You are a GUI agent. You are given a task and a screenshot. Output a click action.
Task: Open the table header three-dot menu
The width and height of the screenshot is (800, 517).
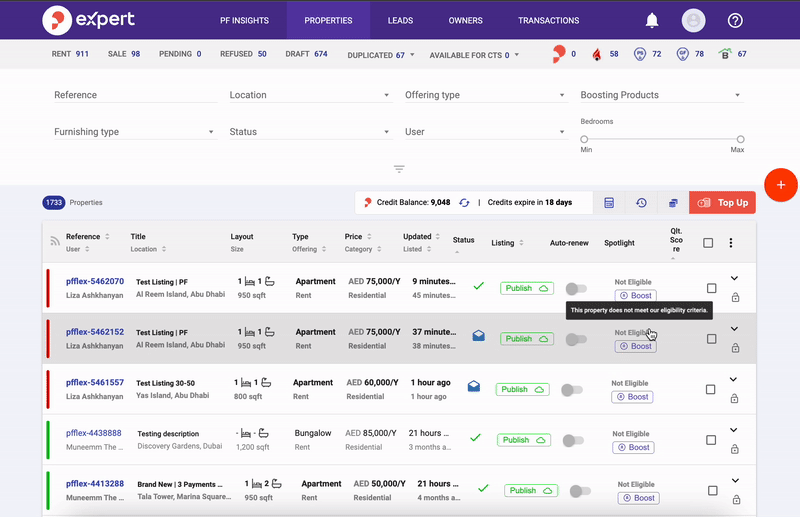coord(731,243)
